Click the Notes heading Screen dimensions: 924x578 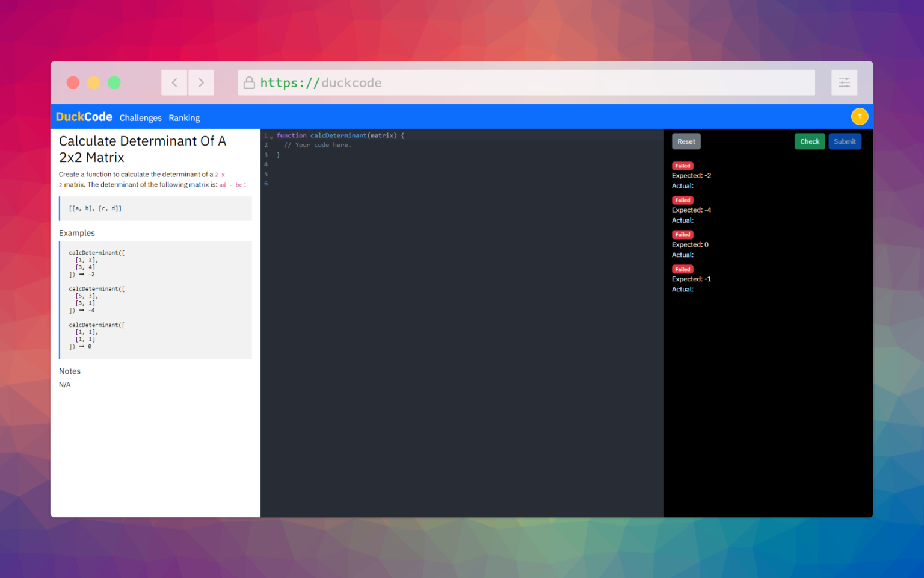click(70, 371)
